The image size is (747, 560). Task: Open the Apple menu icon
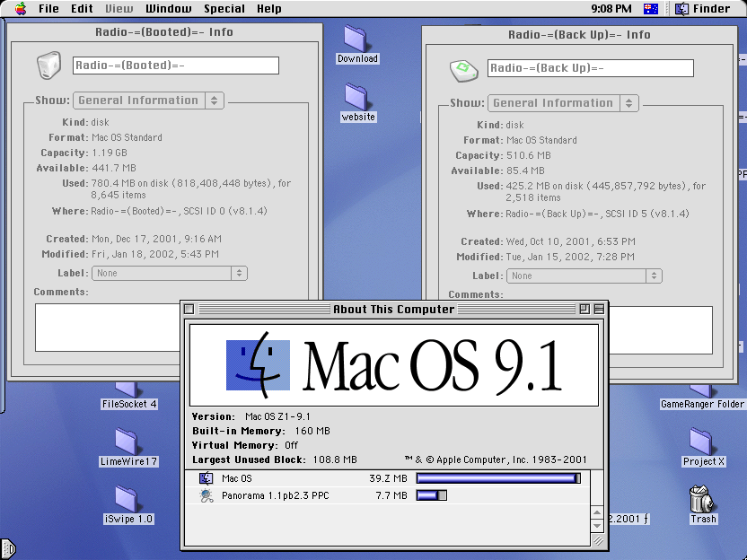click(x=21, y=9)
